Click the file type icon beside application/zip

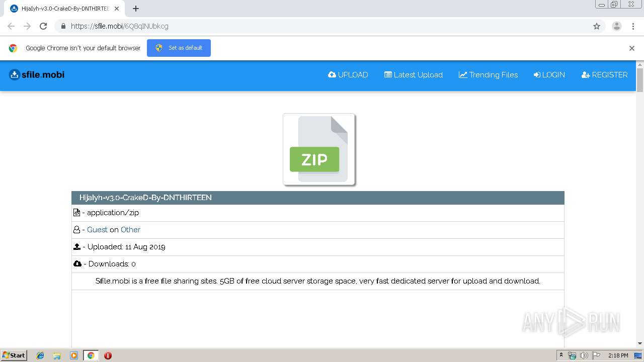click(76, 213)
